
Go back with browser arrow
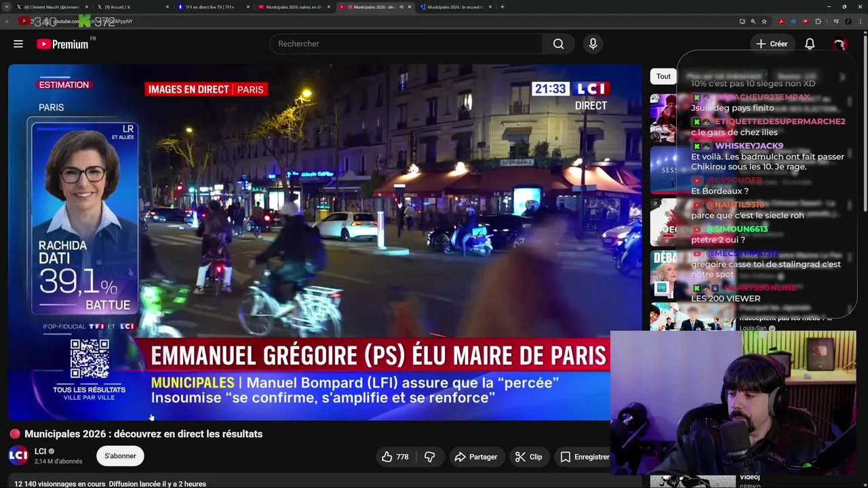[x=7, y=21]
